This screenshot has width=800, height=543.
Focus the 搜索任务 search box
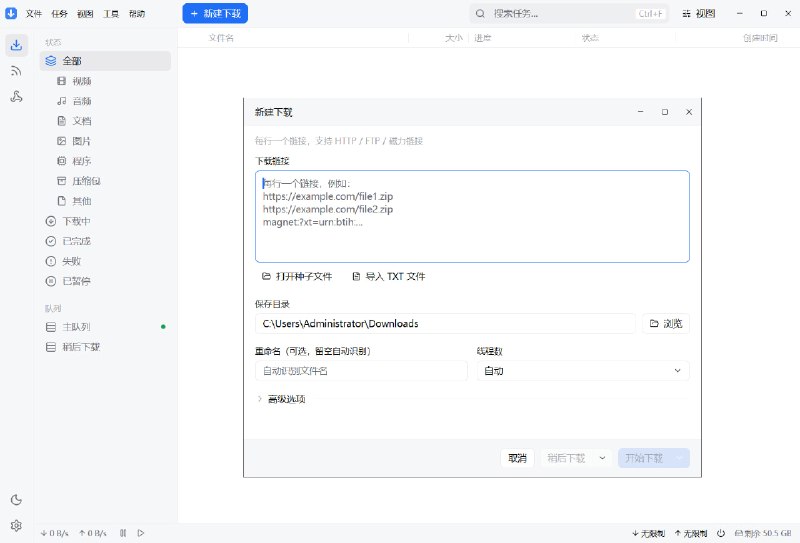tap(569, 14)
